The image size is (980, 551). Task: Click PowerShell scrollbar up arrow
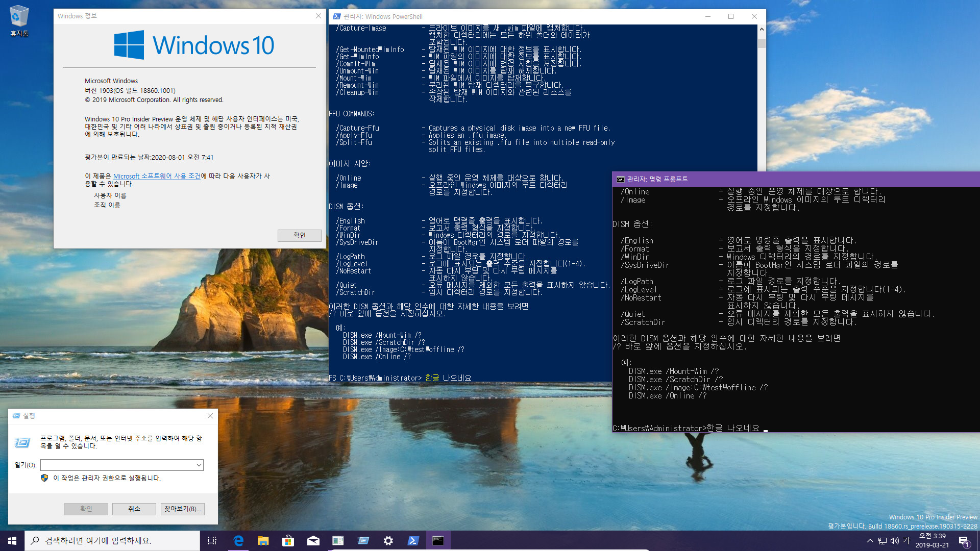[x=762, y=29]
